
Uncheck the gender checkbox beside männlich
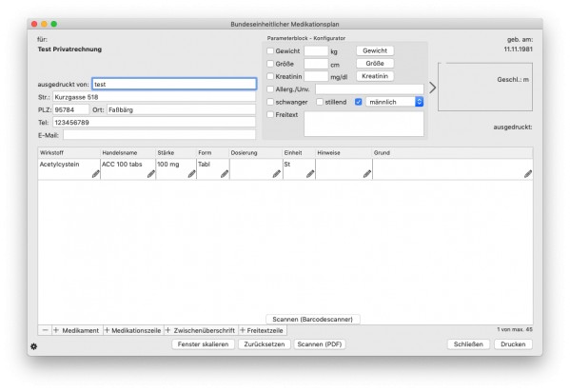[359, 102]
